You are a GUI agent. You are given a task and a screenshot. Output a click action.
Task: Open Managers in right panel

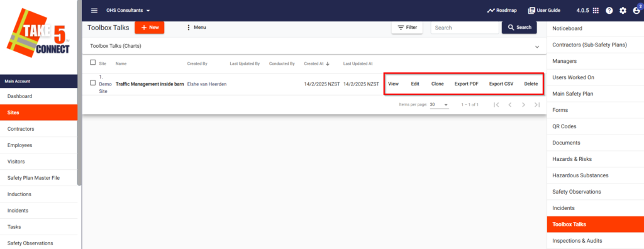click(x=595, y=61)
